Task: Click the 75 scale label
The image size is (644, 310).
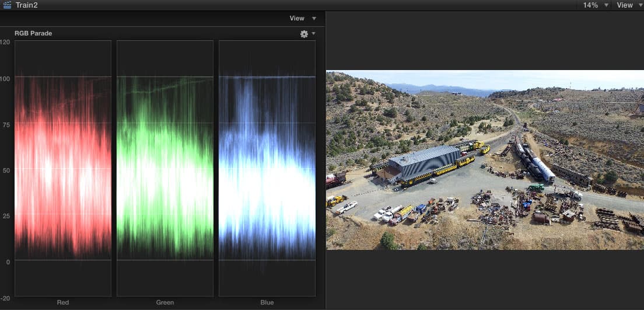Action: (x=6, y=126)
